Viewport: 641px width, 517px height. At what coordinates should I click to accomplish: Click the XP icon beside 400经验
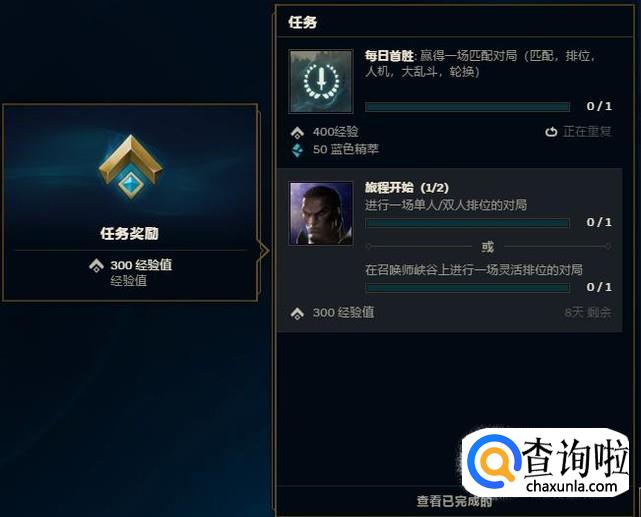297,132
